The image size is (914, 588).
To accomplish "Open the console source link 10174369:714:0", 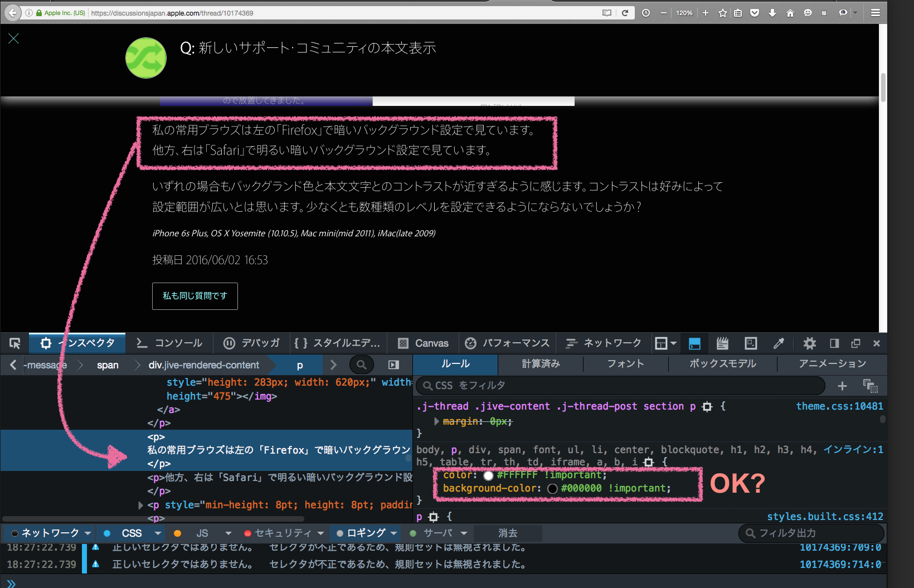I will (x=840, y=565).
